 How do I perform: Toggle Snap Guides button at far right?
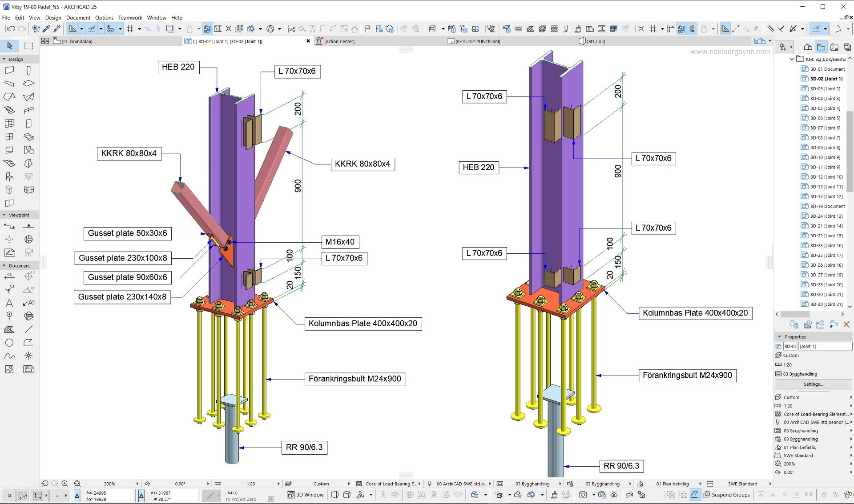[x=817, y=29]
